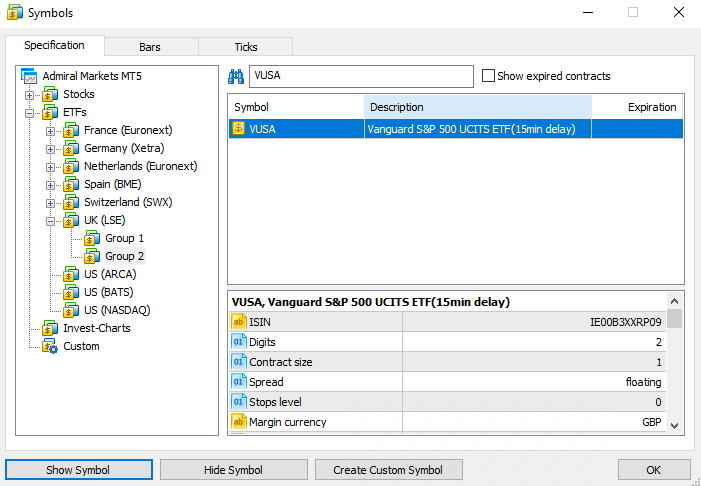
Task: Click the Stops level property icon
Action: (x=239, y=402)
